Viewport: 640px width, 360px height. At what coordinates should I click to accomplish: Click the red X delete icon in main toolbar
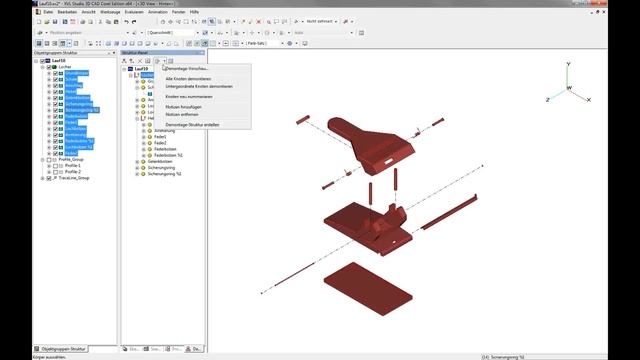coord(258,22)
